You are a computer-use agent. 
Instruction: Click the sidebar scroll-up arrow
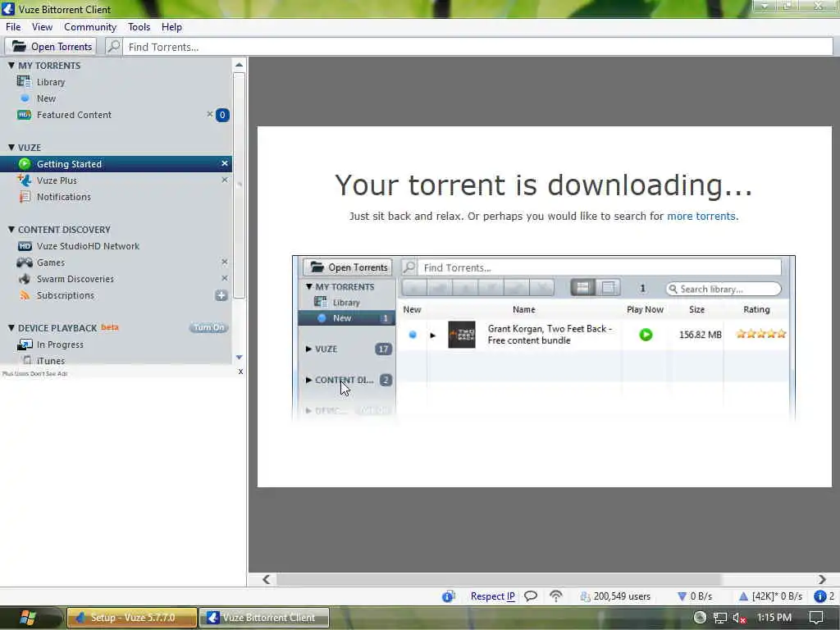click(239, 65)
